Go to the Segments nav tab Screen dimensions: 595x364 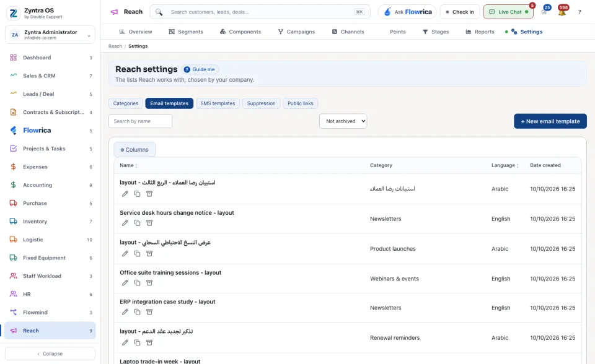pyautogui.click(x=186, y=32)
